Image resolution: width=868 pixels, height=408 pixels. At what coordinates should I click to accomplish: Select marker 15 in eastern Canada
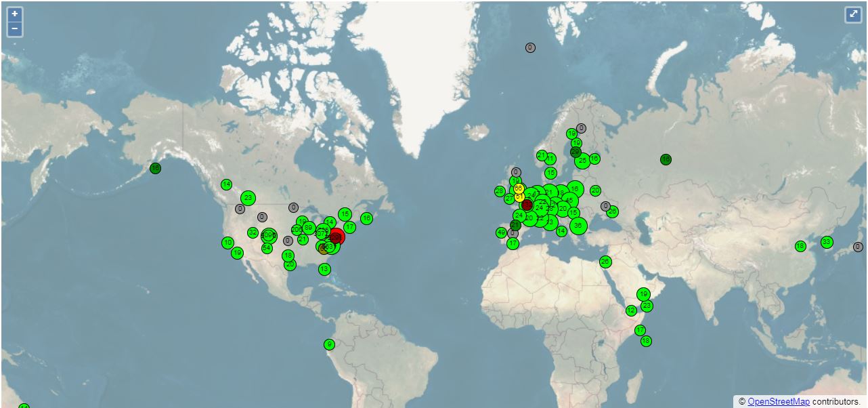point(345,215)
